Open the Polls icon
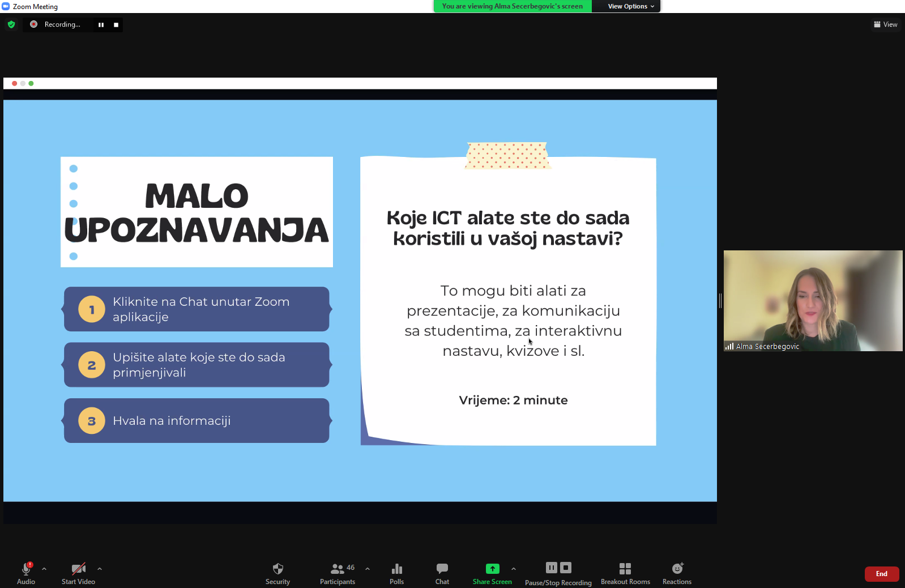Screen dimensions: 905x588 pos(396,569)
